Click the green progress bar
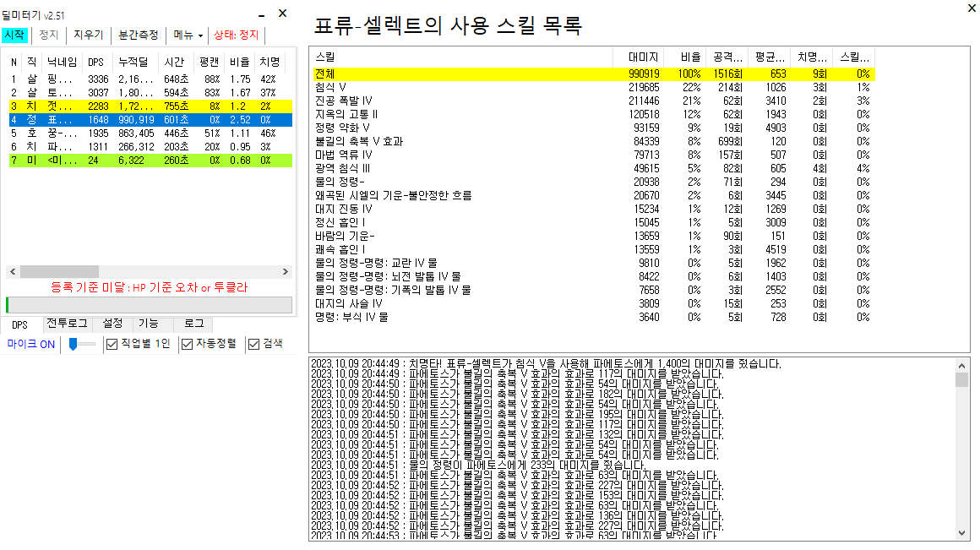Image resolution: width=980 pixels, height=550 pixels. click(x=149, y=305)
